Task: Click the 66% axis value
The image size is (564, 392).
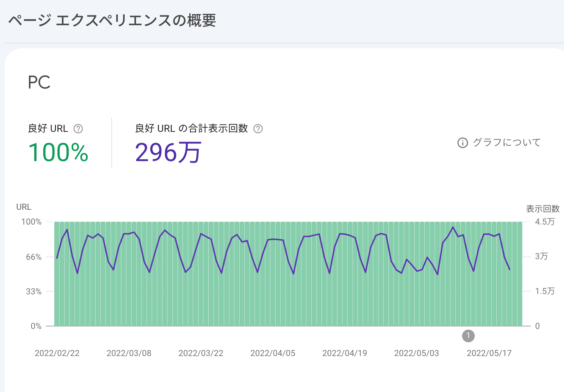Action: point(34,257)
